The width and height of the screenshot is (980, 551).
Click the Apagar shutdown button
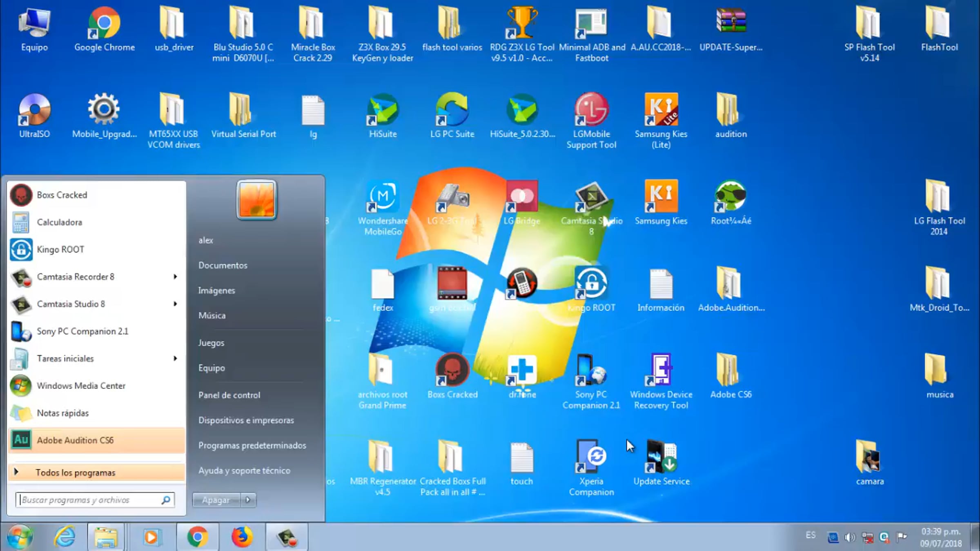coord(216,500)
